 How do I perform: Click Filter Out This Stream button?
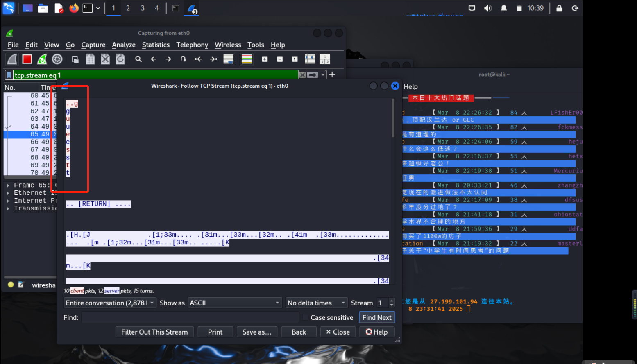tap(154, 332)
